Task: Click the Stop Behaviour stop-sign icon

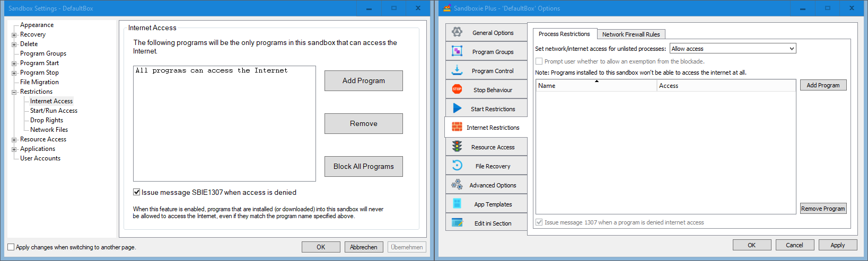Action: (457, 89)
